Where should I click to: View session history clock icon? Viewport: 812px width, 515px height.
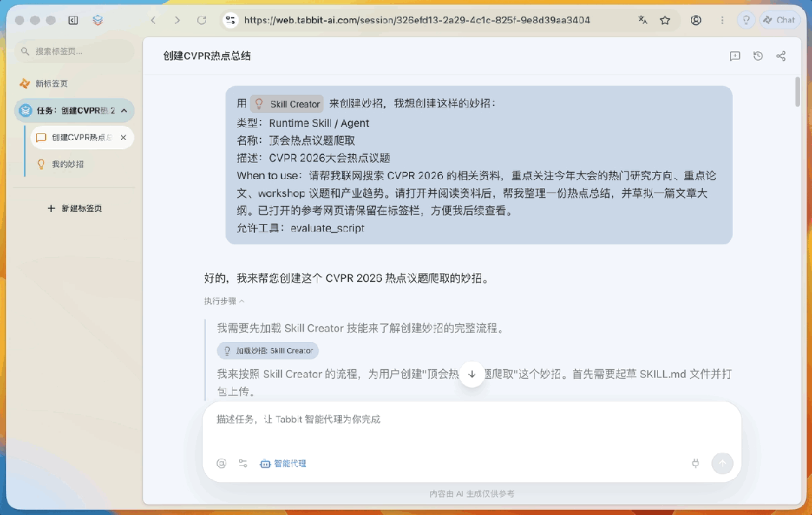[x=758, y=56]
